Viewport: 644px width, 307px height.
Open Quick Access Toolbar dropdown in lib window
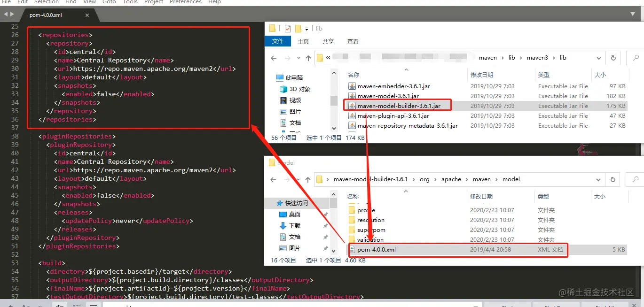click(x=307, y=29)
